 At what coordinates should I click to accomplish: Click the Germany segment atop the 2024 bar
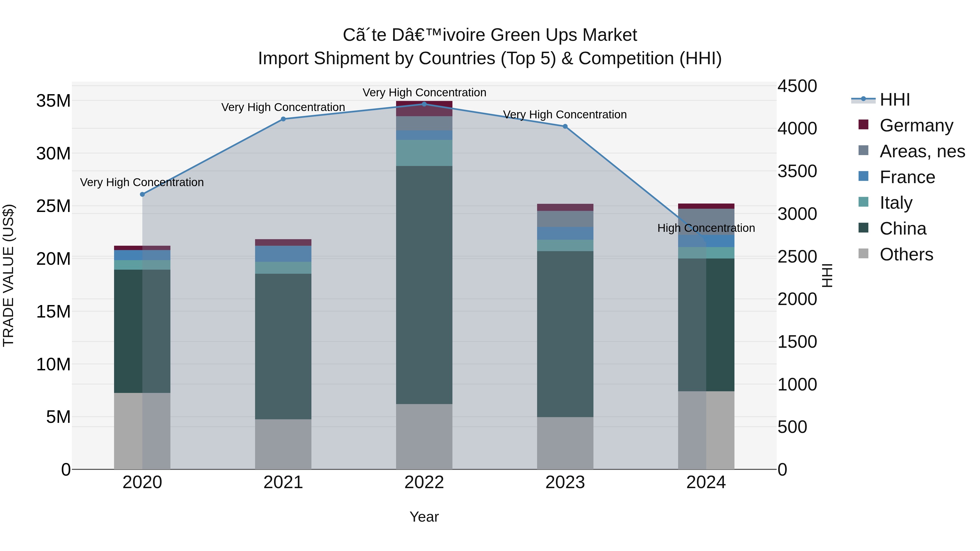pyautogui.click(x=706, y=206)
